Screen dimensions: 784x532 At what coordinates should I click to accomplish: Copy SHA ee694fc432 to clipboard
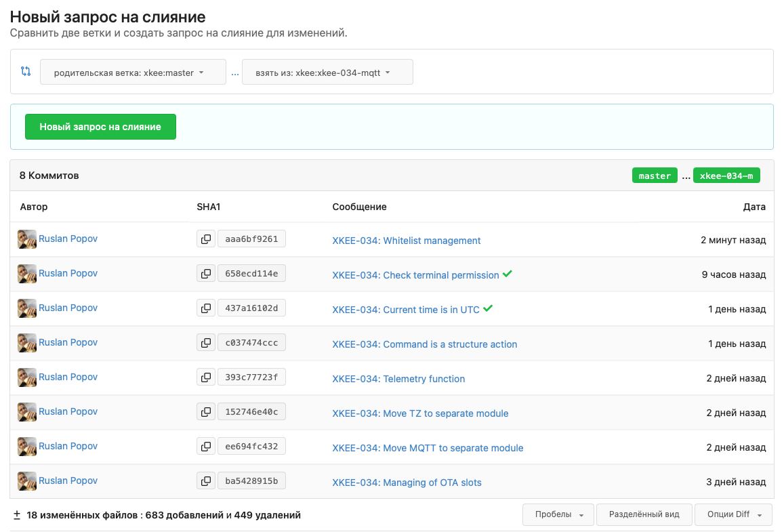(x=205, y=446)
